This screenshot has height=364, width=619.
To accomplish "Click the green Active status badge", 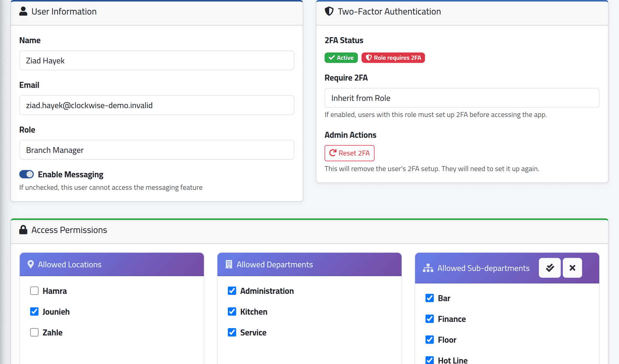I will coord(341,58).
